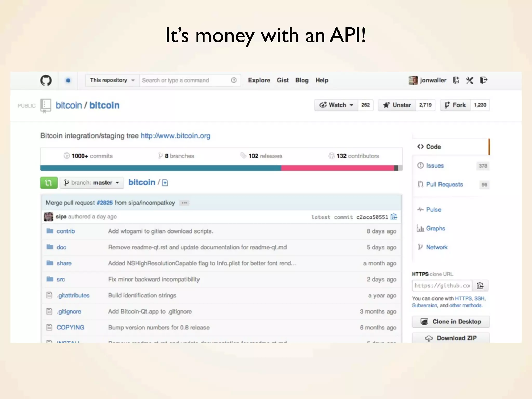Click the repository book icon beside bitcoin
Screen dimensions: 532x399
pos(46,105)
